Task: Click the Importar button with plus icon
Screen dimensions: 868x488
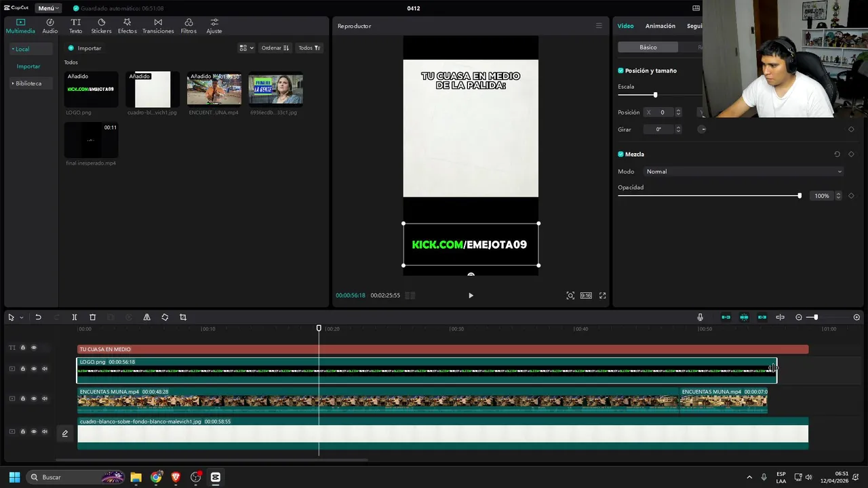Action: click(85, 48)
